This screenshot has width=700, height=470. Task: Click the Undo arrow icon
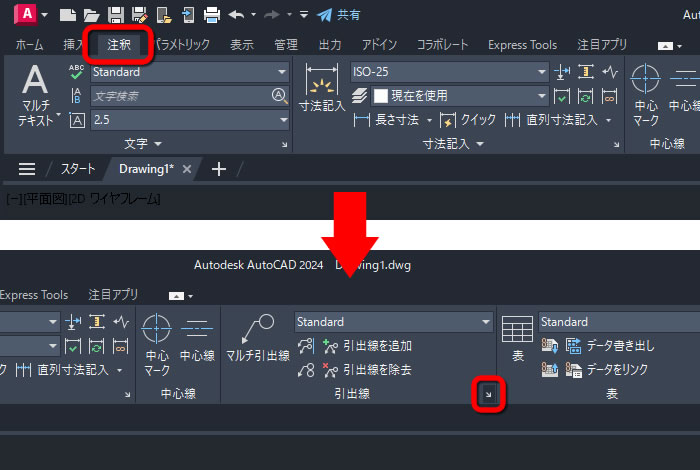click(x=236, y=15)
